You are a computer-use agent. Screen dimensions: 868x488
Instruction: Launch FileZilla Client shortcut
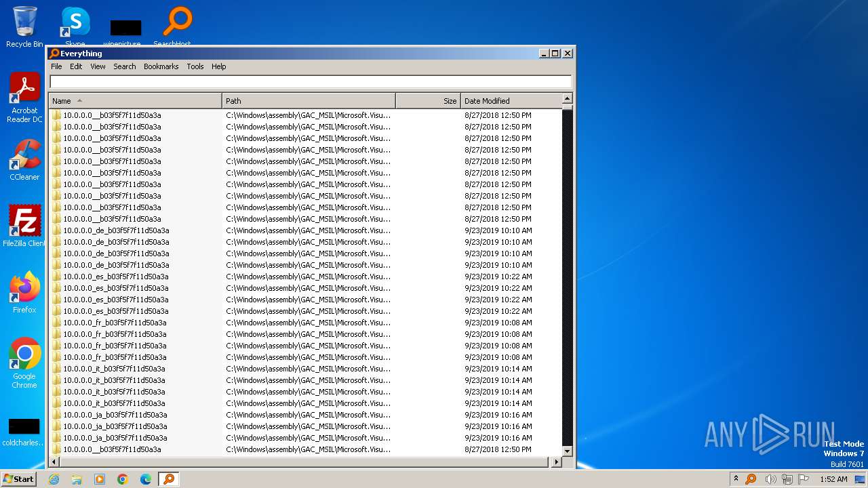[24, 226]
